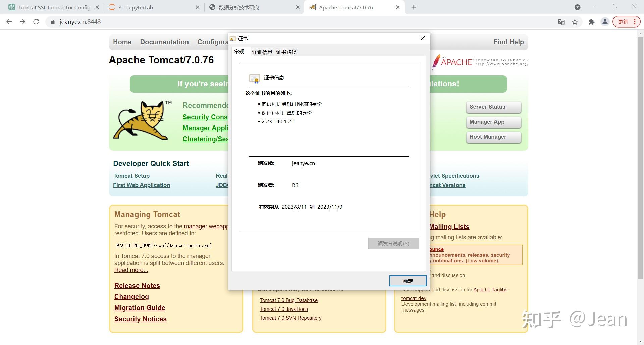The width and height of the screenshot is (644, 345).
Task: Open Tomcat 7.0 JavaDocs link
Action: tap(284, 309)
